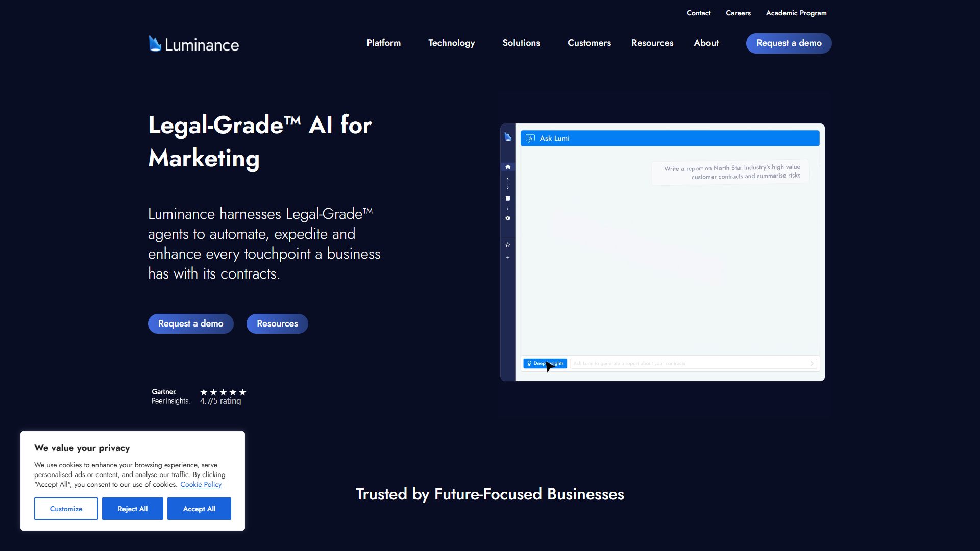This screenshot has height=551, width=980.
Task: Open the Academic Program link
Action: tap(796, 13)
